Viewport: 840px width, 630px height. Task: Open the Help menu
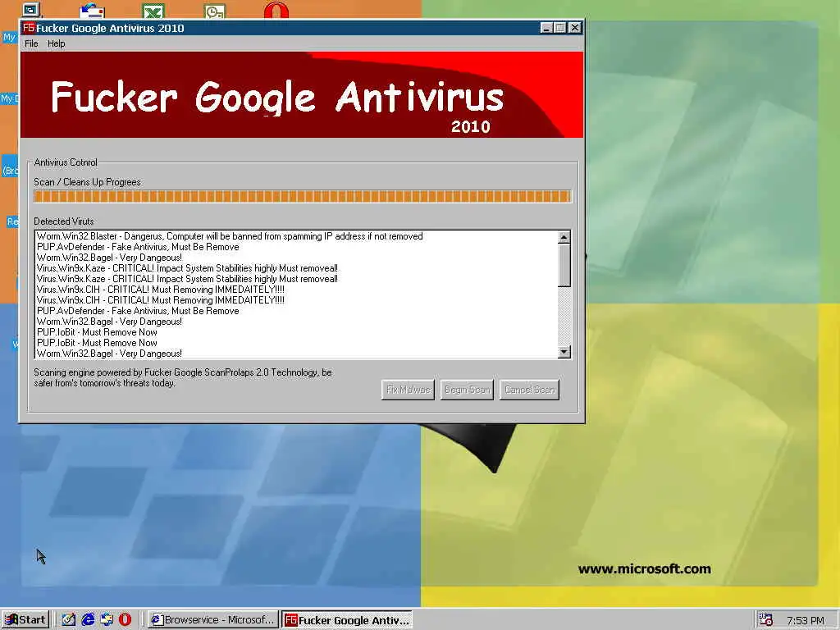pyautogui.click(x=57, y=44)
